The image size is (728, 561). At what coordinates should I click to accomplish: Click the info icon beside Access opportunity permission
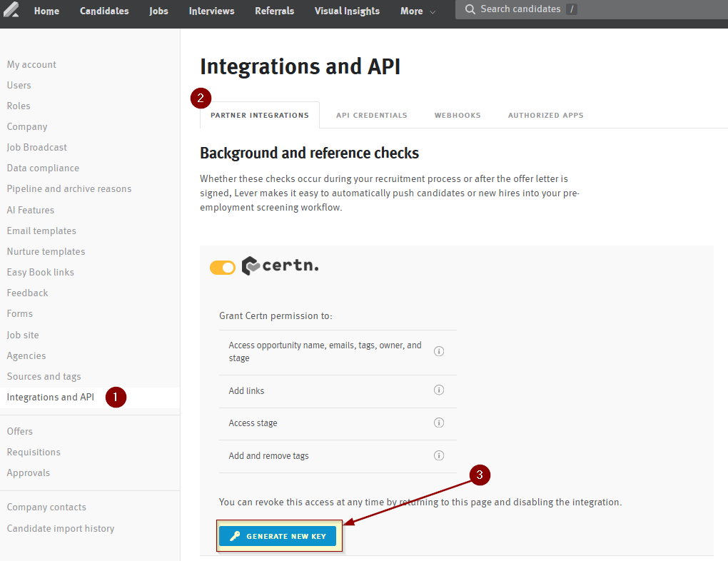(439, 351)
